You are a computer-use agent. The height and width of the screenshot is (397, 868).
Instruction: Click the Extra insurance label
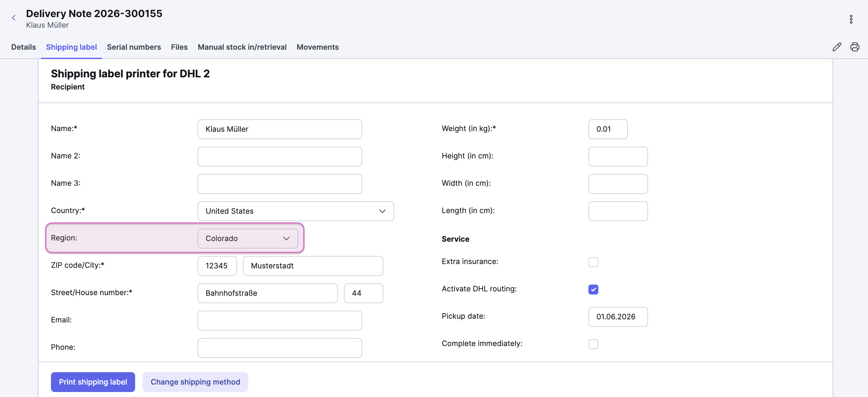[x=470, y=262]
